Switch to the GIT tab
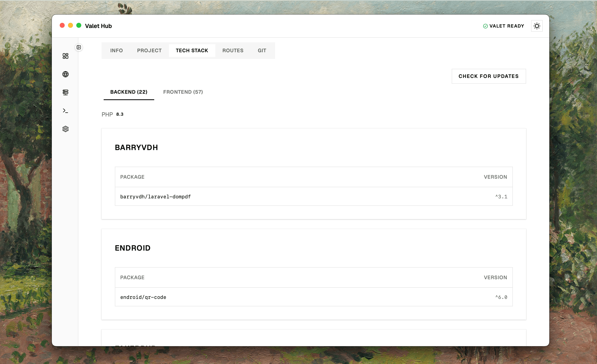Viewport: 597px width, 364px height. [x=262, y=50]
